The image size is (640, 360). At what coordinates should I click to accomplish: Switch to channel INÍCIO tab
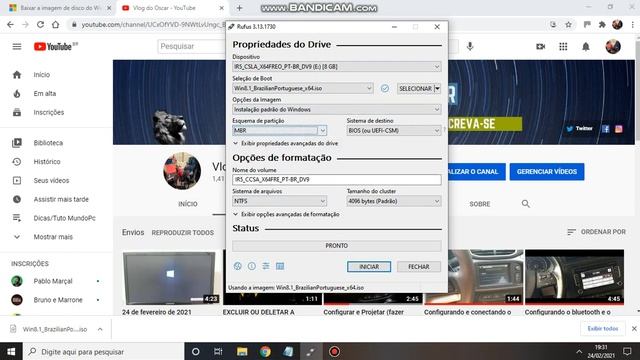pyautogui.click(x=188, y=204)
